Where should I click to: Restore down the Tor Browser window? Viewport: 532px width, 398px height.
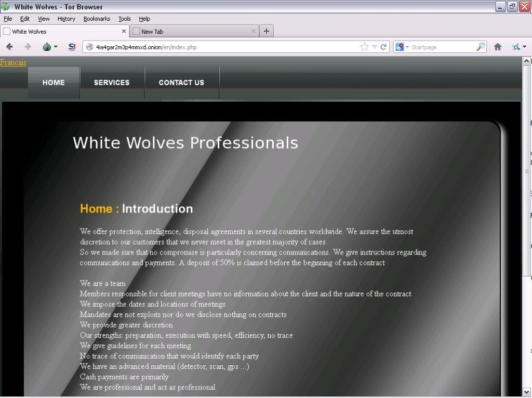click(512, 6)
